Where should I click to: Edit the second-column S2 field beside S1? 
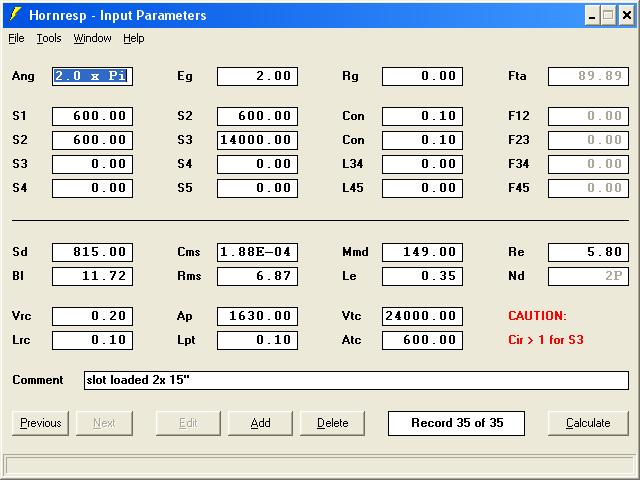pos(257,116)
